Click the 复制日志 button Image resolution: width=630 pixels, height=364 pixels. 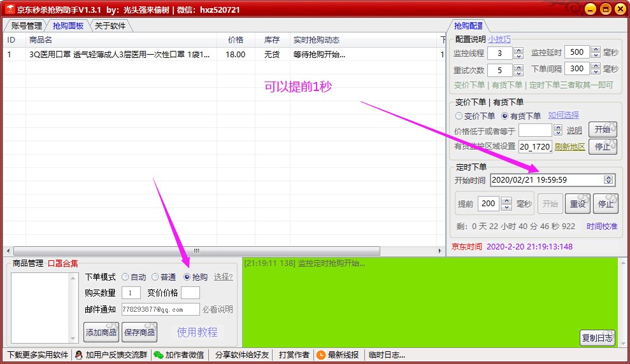pyautogui.click(x=598, y=338)
